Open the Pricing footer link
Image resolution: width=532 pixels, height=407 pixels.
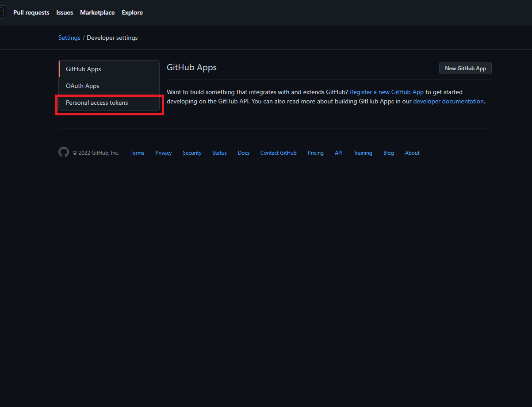pyautogui.click(x=315, y=153)
